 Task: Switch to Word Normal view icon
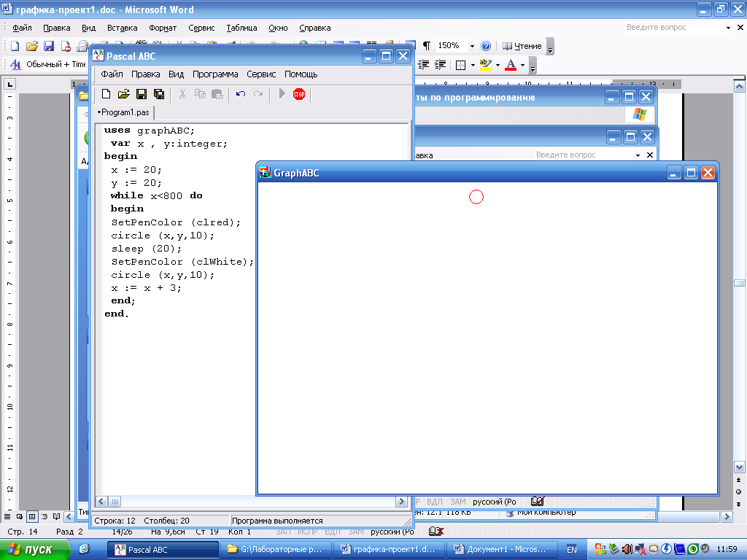(x=7, y=516)
